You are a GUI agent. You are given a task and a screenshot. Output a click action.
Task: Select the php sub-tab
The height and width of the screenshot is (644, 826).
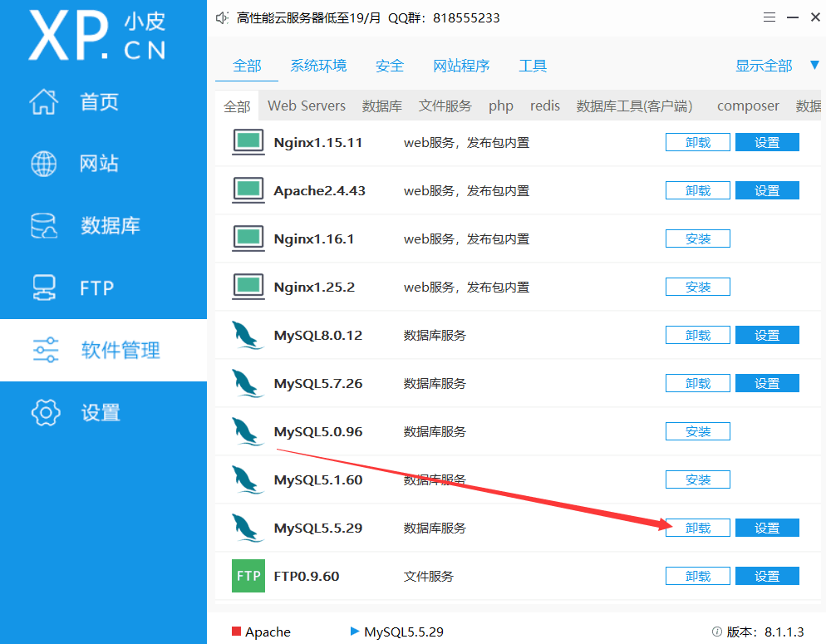pos(501,106)
